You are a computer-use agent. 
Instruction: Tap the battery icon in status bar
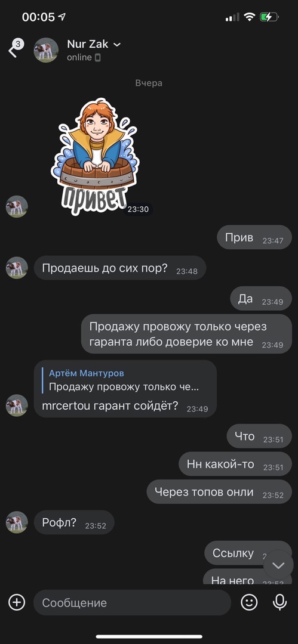(269, 17)
